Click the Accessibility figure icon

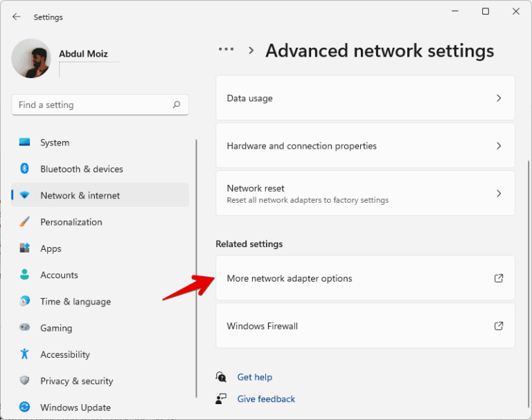point(25,354)
